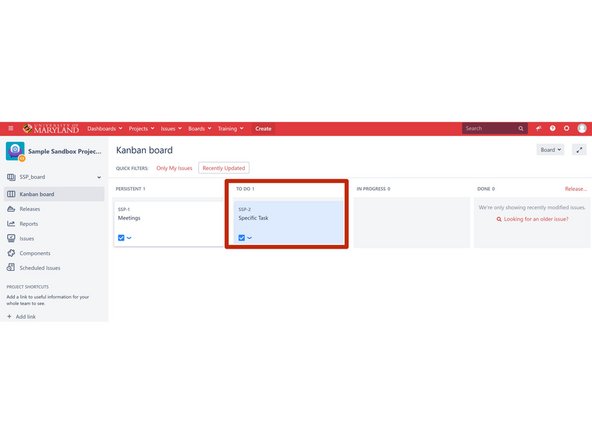
Task: Open the Projects menu
Action: [141, 129]
